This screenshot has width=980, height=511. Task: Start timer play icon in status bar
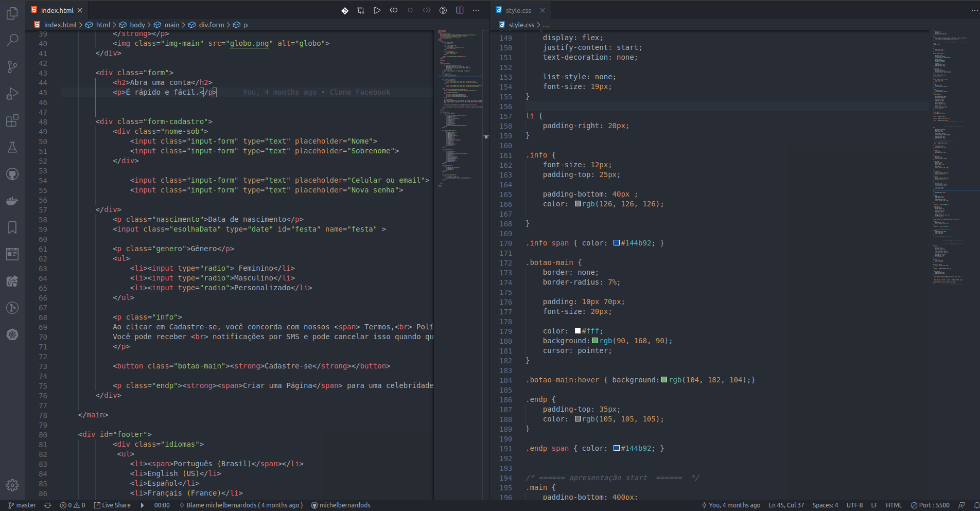(x=143, y=505)
